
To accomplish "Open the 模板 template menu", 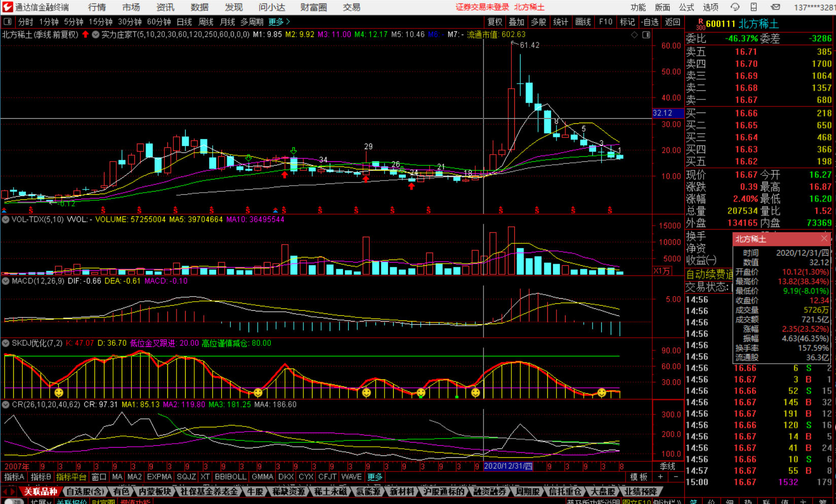I will point(638,477).
